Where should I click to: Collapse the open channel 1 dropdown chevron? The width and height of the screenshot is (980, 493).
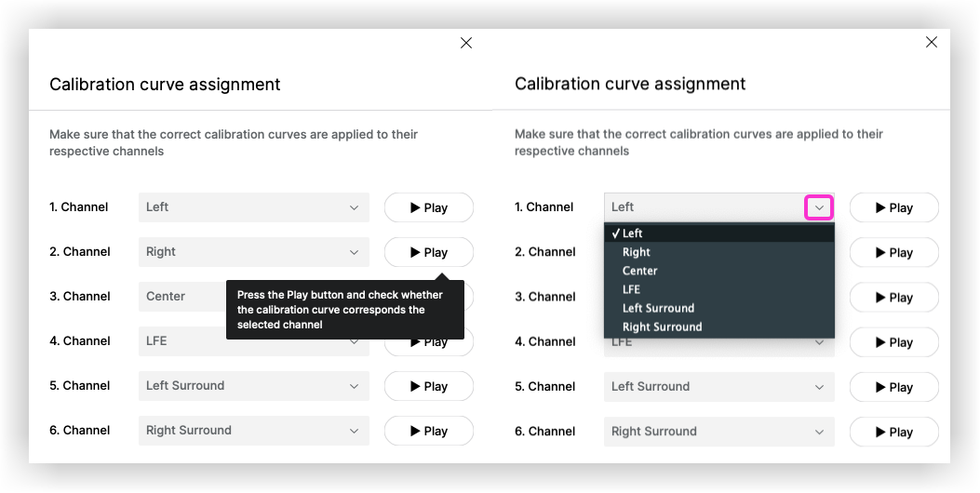pyautogui.click(x=819, y=207)
